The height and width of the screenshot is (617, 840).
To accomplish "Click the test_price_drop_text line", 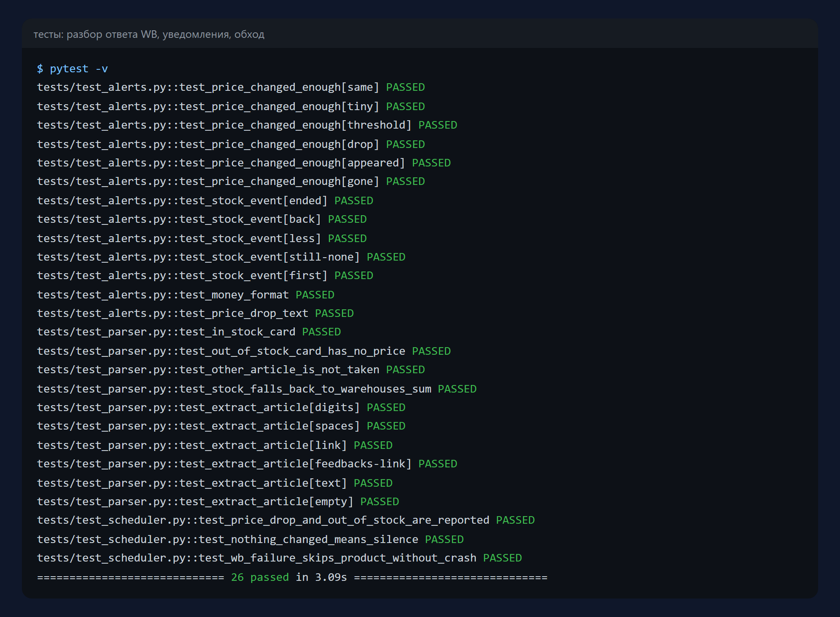I will pos(195,314).
